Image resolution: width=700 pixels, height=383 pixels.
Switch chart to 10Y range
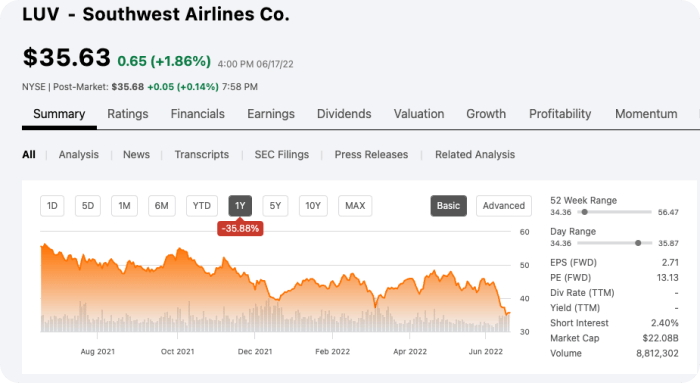(313, 206)
